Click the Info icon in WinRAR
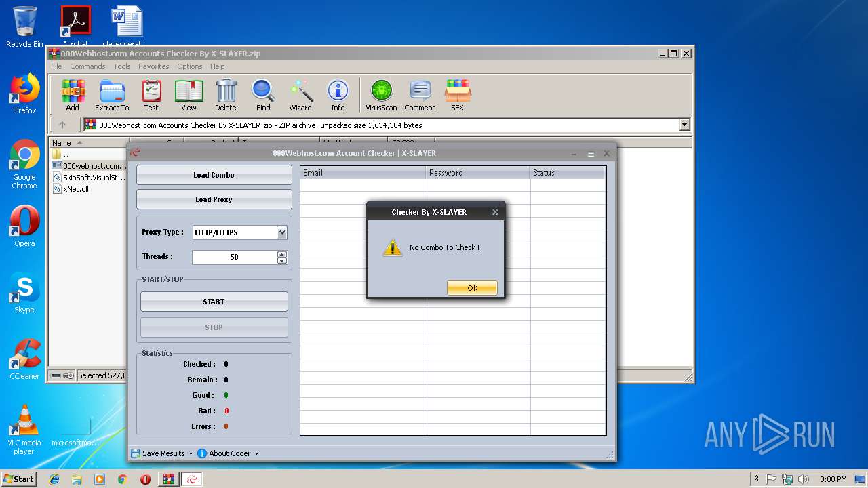 338,96
